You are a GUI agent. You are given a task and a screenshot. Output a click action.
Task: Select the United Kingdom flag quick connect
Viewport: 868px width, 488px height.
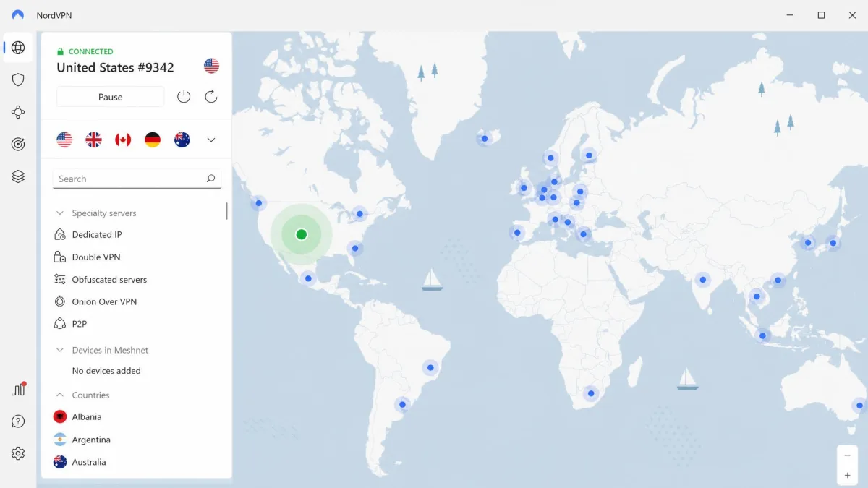click(x=94, y=140)
